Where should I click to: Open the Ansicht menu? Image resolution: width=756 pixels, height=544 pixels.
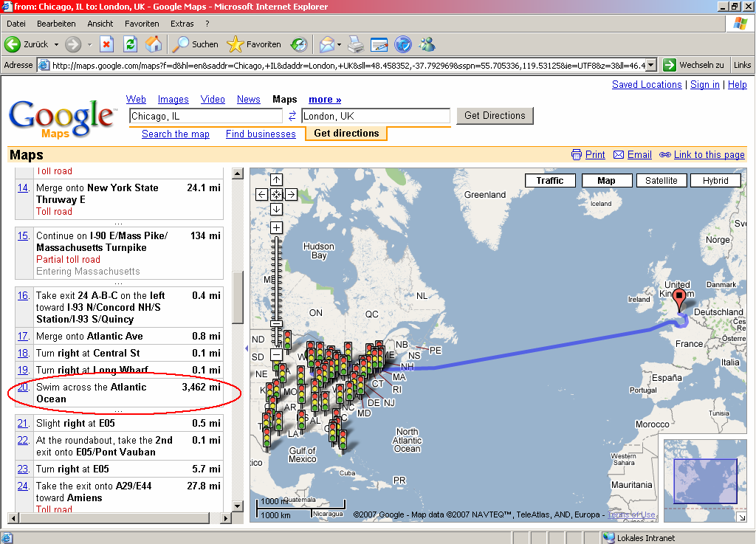pyautogui.click(x=100, y=24)
